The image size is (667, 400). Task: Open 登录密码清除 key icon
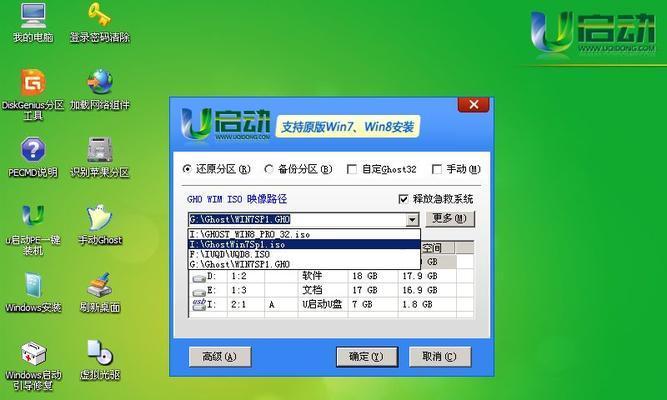[100, 22]
